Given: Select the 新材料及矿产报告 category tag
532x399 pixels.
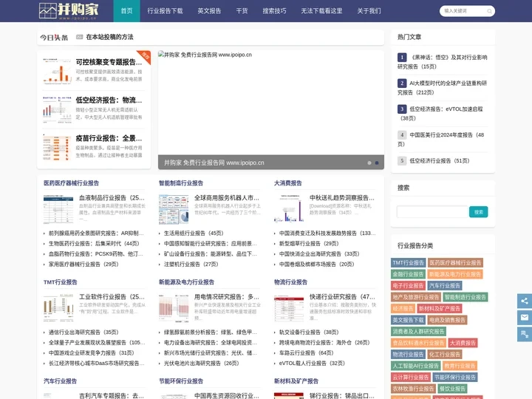Looking at the screenshot, I should 440,309.
